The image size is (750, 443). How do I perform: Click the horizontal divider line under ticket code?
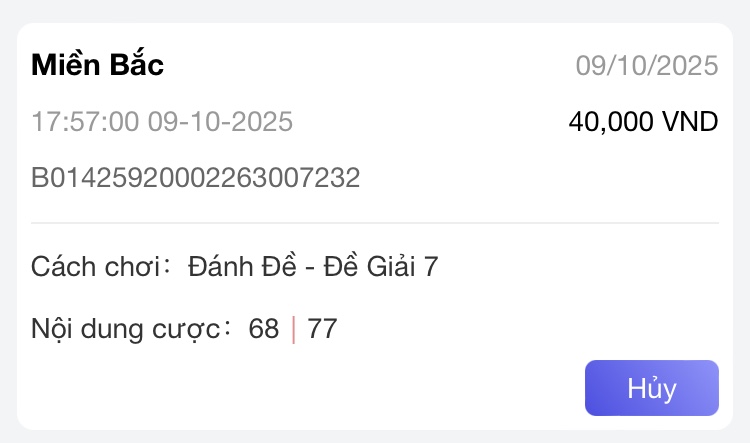375,222
